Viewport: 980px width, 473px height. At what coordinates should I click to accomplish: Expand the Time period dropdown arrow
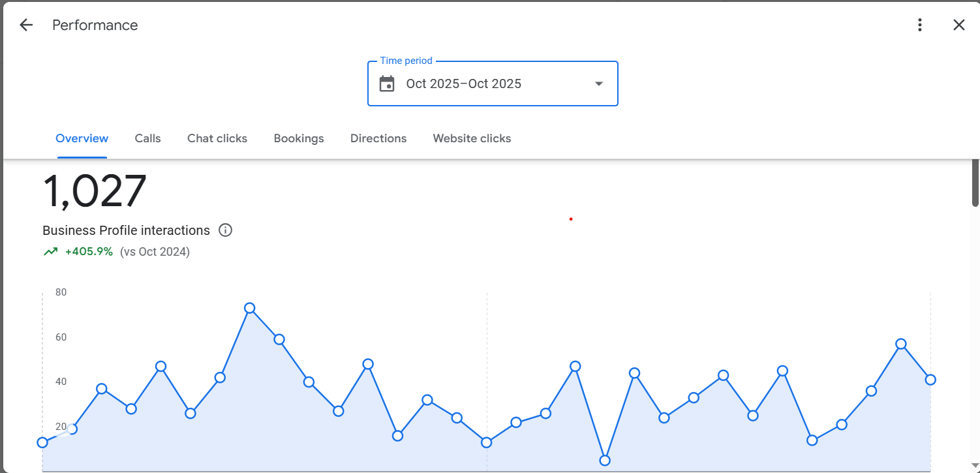[598, 84]
